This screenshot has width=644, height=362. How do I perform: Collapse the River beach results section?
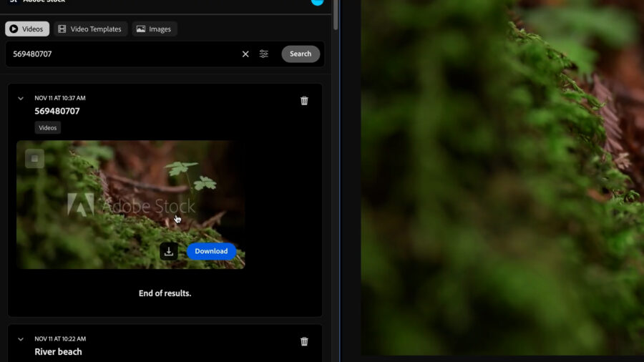point(21,339)
